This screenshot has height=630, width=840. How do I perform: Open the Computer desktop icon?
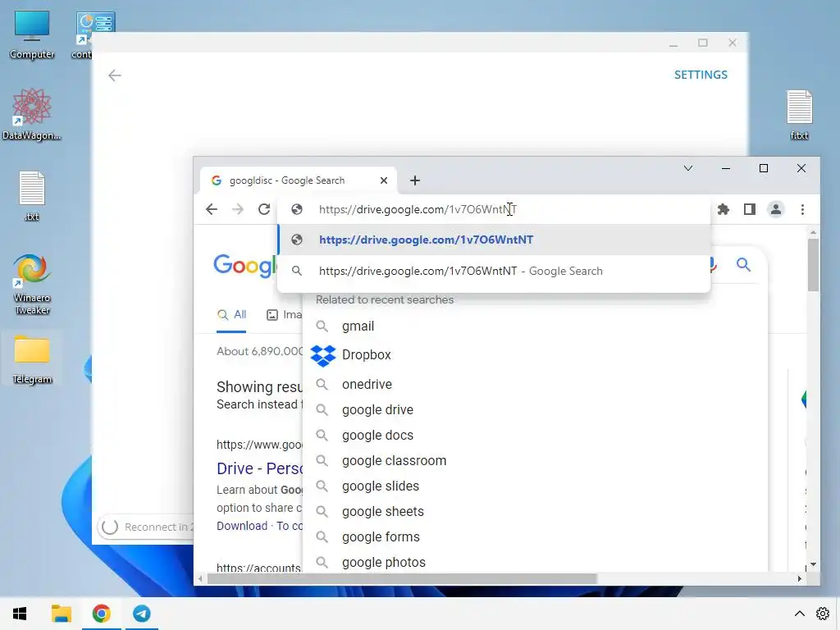[32, 34]
